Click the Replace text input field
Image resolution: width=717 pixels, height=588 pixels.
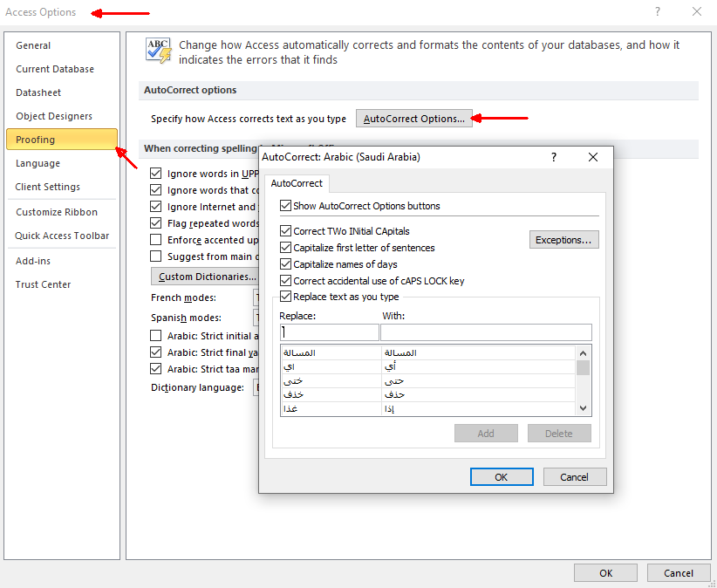329,332
